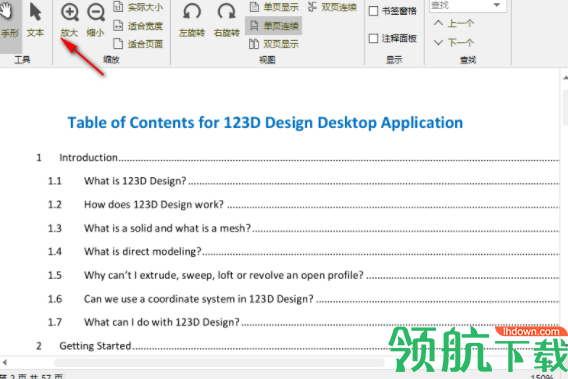Switch to Two Page view (双页显示)
This screenshot has width=568, height=379.
(x=274, y=44)
